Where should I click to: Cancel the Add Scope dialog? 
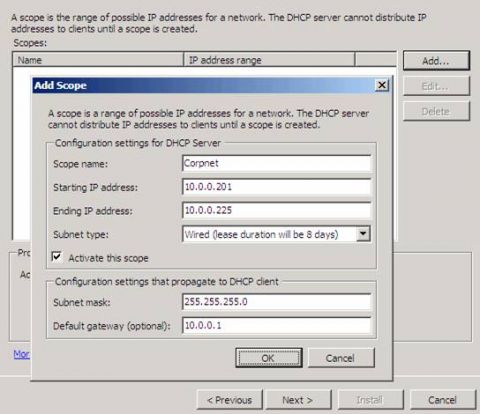point(341,358)
